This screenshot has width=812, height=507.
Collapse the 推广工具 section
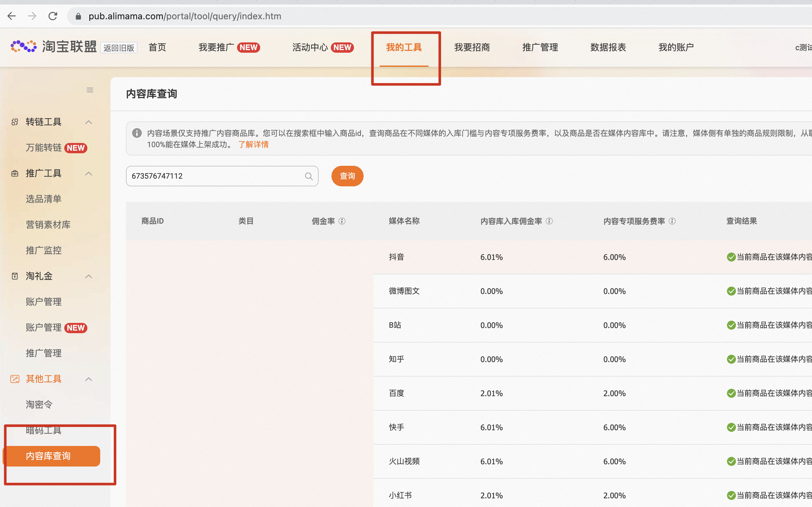[x=88, y=173]
